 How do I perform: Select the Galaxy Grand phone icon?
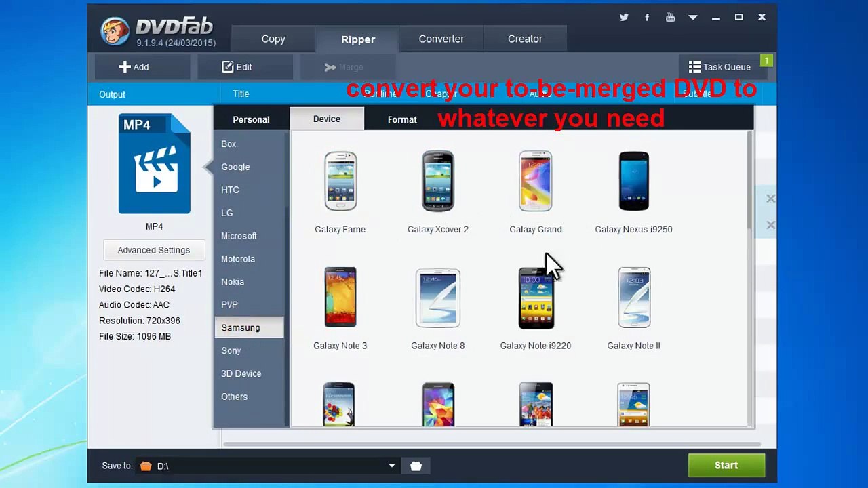click(x=536, y=181)
